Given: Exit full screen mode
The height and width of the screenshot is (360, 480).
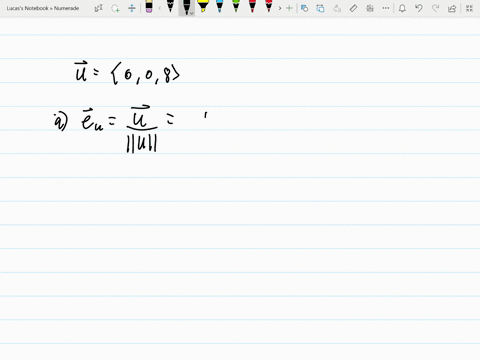Looking at the screenshot, I should click(x=469, y=8).
